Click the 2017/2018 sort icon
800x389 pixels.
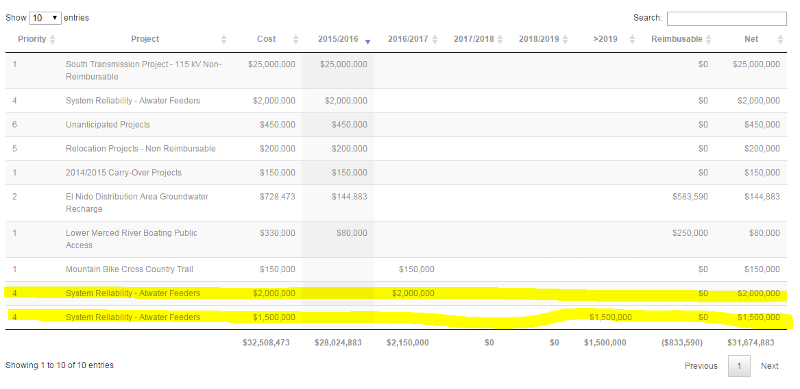[x=500, y=39]
